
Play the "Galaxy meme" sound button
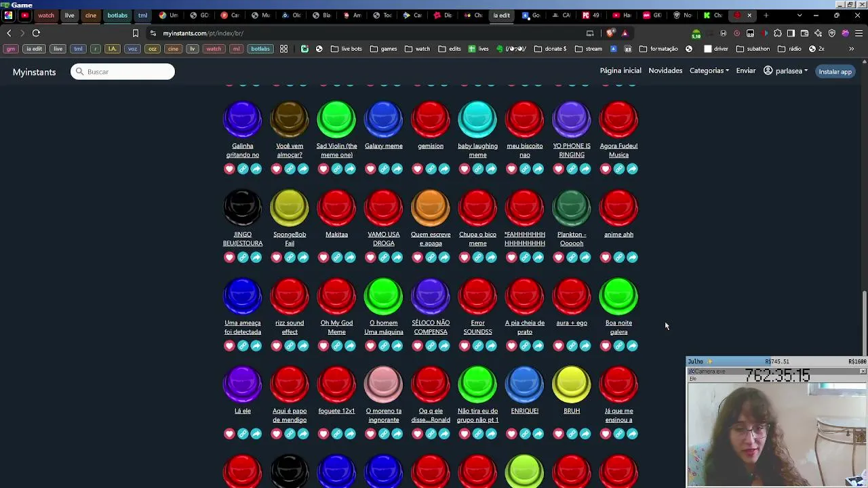click(384, 119)
